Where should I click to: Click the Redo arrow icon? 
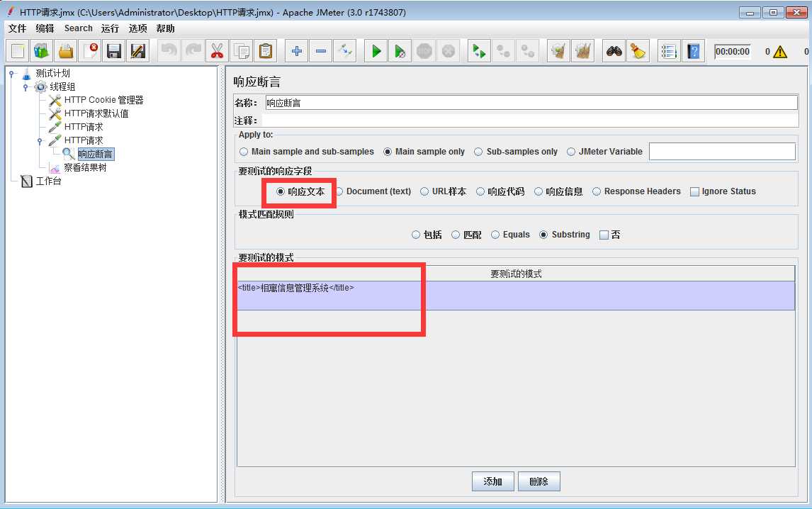[x=193, y=51]
